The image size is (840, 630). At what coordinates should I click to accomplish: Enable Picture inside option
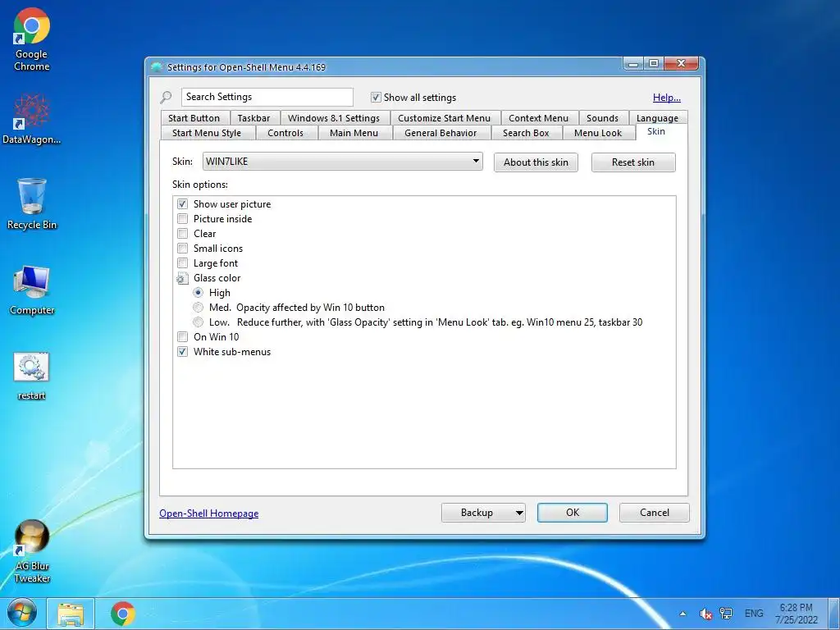(x=183, y=218)
